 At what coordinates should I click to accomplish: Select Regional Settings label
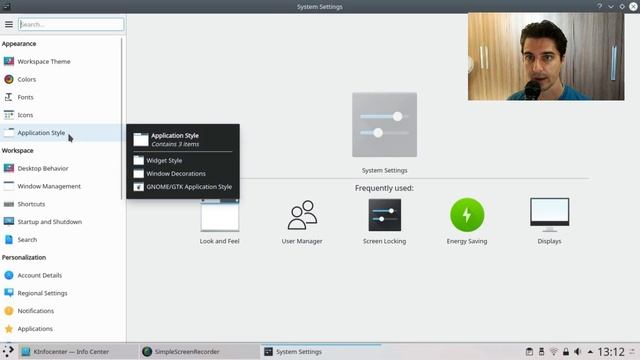[42, 293]
